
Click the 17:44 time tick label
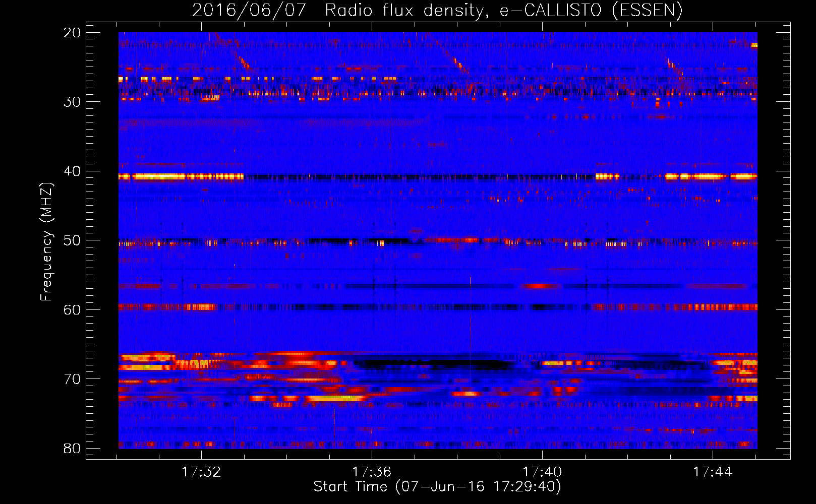coord(713,472)
